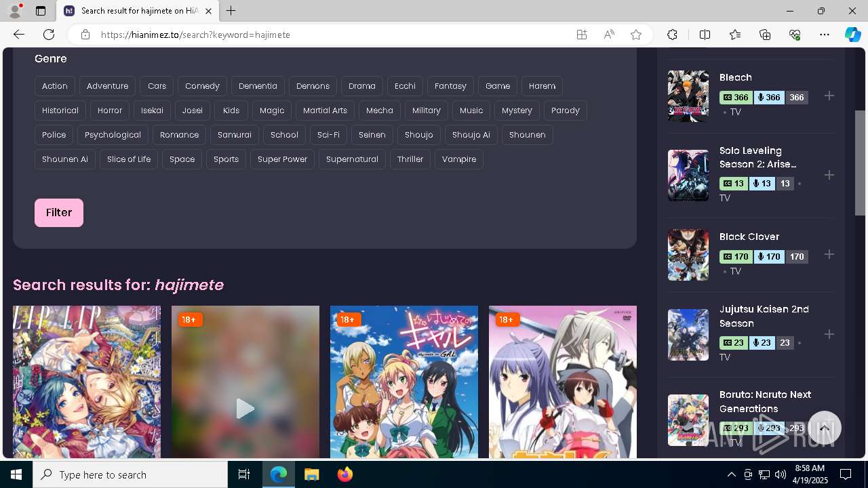Open Collections icon in toolbar

(x=765, y=35)
